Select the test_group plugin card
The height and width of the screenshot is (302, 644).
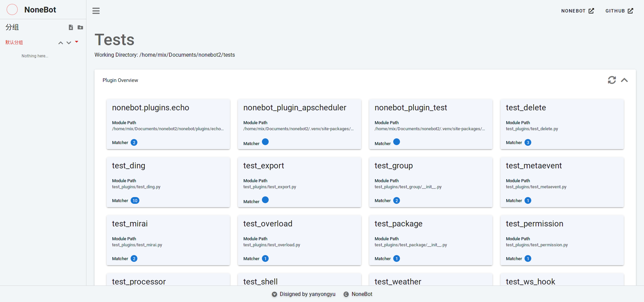430,182
